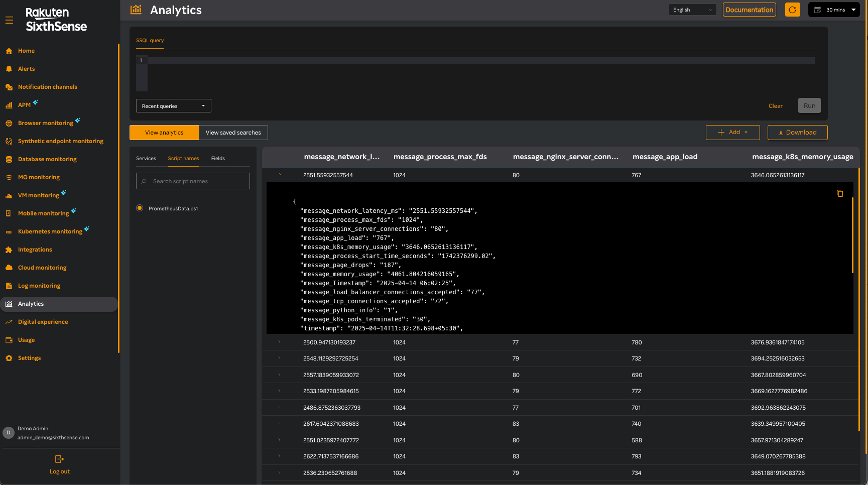
Task: Click the JSON detail panel scrollbar
Action: pos(852,235)
